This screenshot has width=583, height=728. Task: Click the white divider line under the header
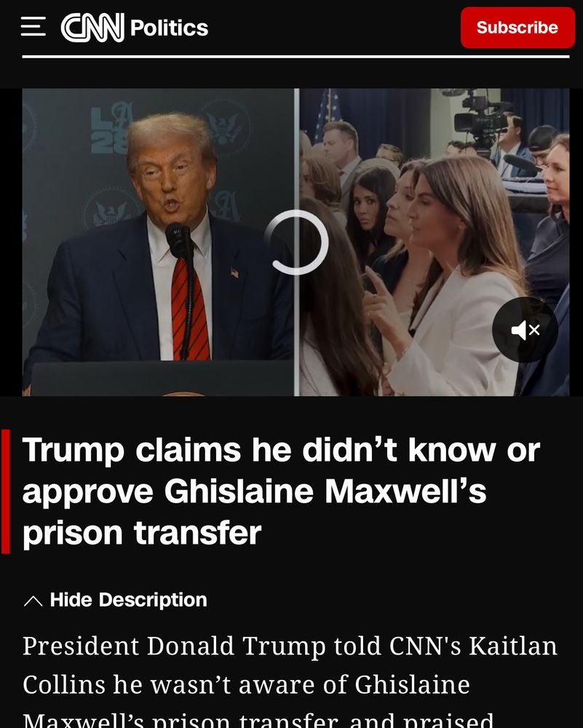tap(296, 57)
